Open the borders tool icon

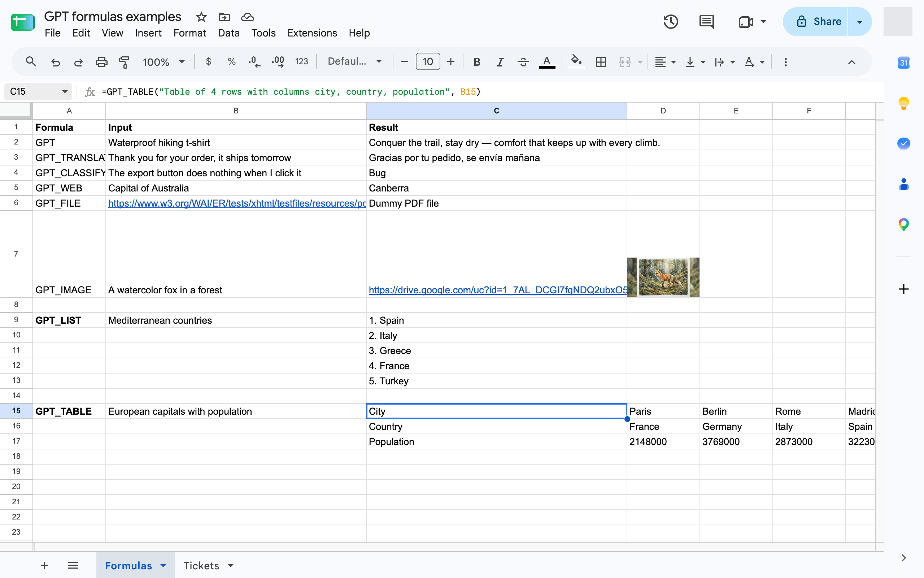[x=601, y=61]
